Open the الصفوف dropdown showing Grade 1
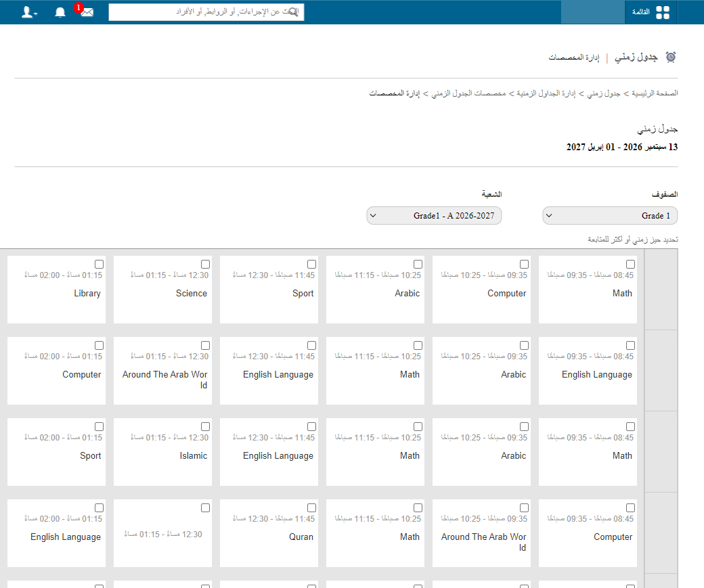The image size is (704, 588). click(x=610, y=215)
